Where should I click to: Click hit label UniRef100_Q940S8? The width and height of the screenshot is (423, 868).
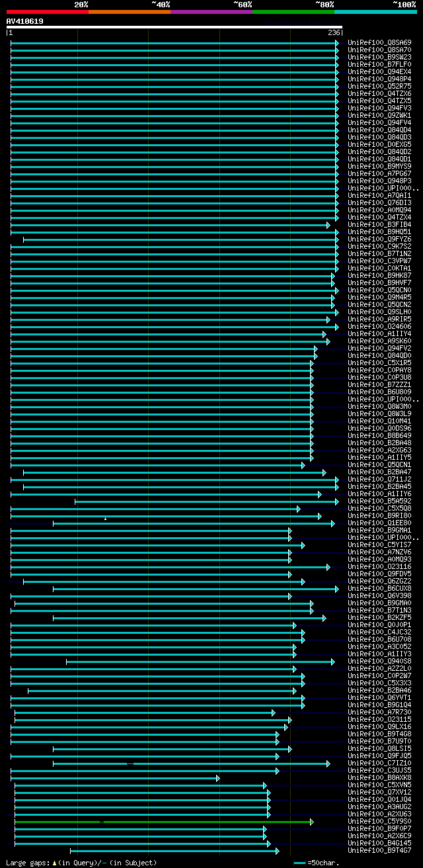pyautogui.click(x=379, y=661)
